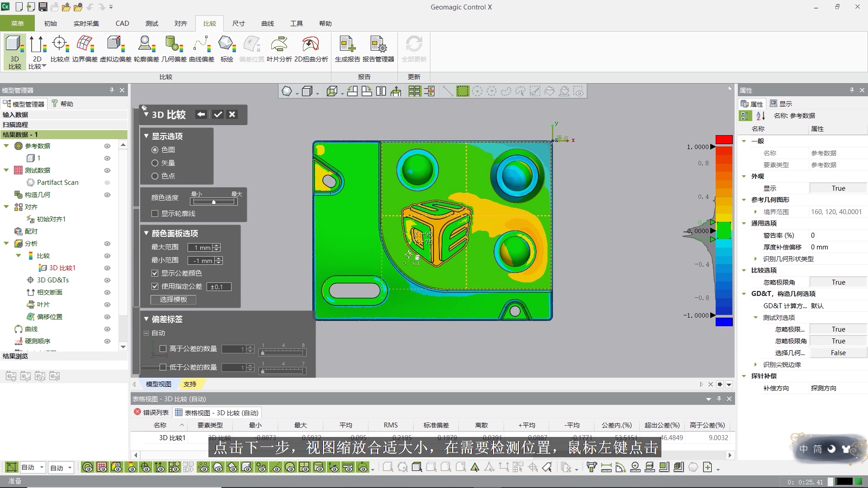Switch to the 对齐 ribbon tab
The width and height of the screenshot is (868, 488).
click(180, 23)
